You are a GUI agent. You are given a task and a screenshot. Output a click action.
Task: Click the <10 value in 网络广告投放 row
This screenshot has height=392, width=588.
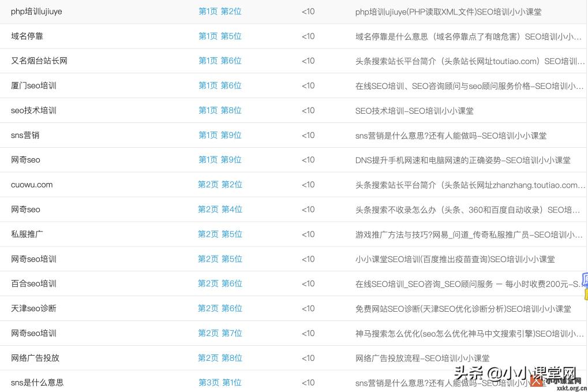coord(308,358)
